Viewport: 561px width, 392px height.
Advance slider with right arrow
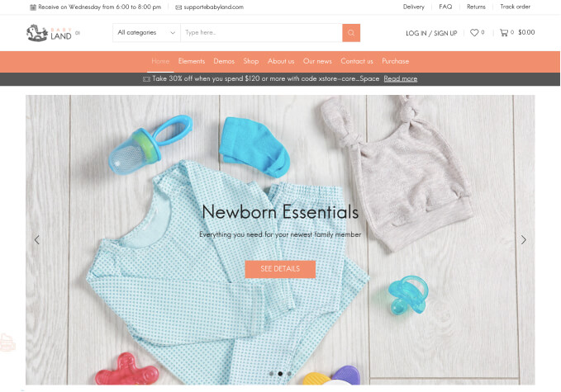pos(524,240)
